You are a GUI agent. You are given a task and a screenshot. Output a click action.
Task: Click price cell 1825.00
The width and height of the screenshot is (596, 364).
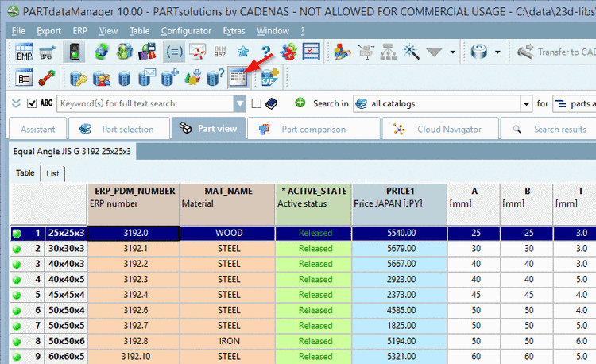tap(400, 326)
